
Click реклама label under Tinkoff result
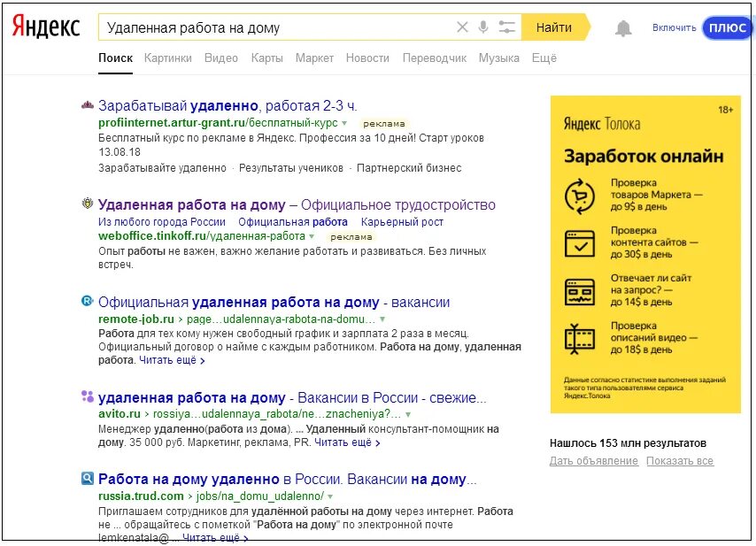(x=351, y=237)
